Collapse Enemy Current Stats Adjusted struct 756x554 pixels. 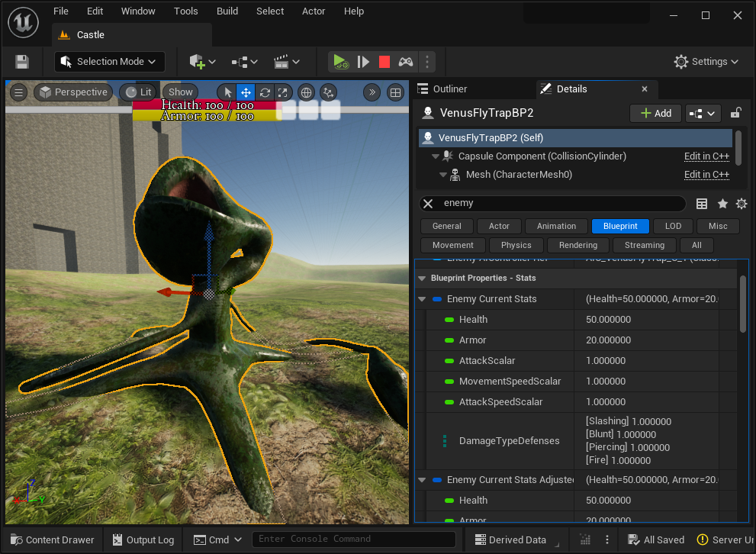click(423, 480)
